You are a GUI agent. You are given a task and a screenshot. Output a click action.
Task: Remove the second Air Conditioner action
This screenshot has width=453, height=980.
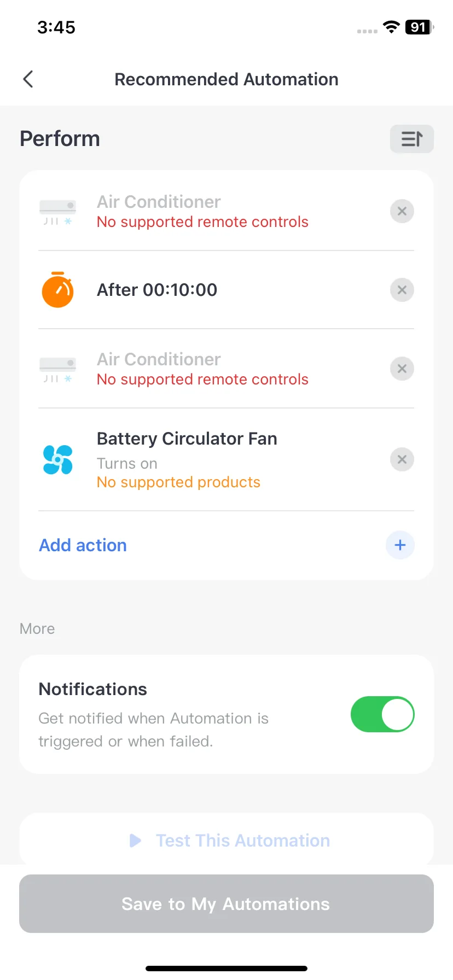pyautogui.click(x=402, y=369)
